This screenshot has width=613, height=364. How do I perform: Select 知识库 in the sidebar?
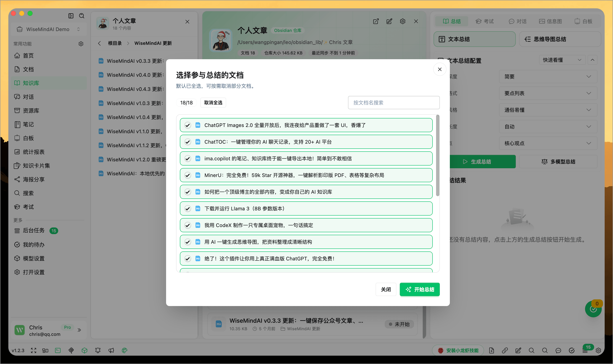[x=49, y=83]
